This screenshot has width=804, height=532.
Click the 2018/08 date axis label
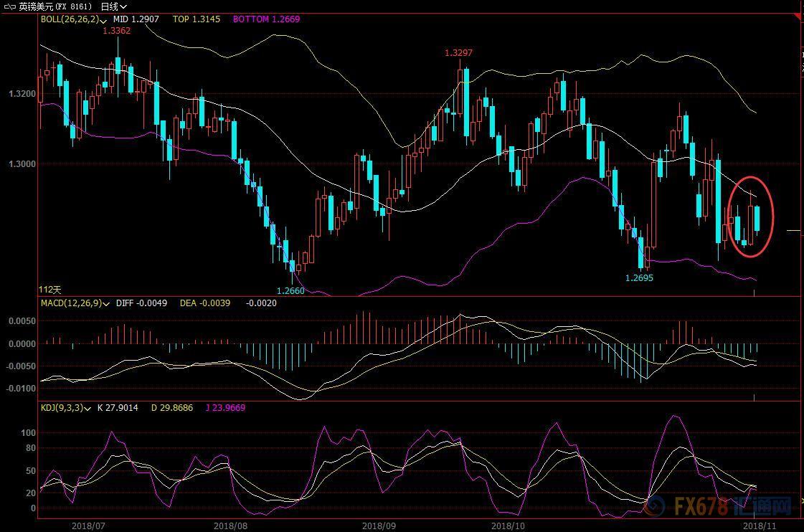[x=230, y=526]
